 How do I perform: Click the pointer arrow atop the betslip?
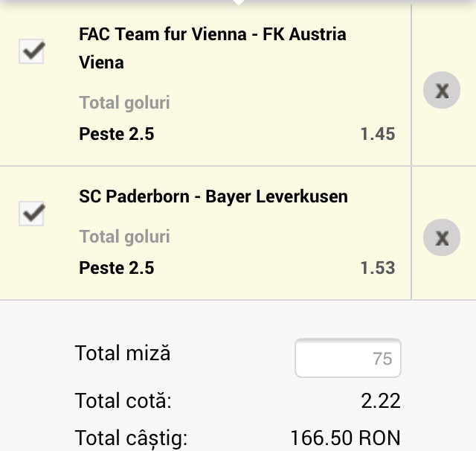pos(238,2)
